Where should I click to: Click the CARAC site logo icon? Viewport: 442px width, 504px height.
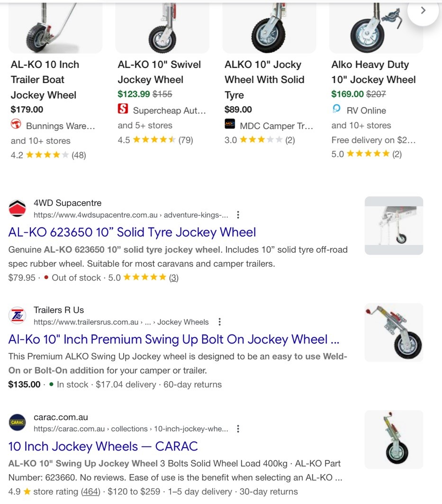[18, 422]
